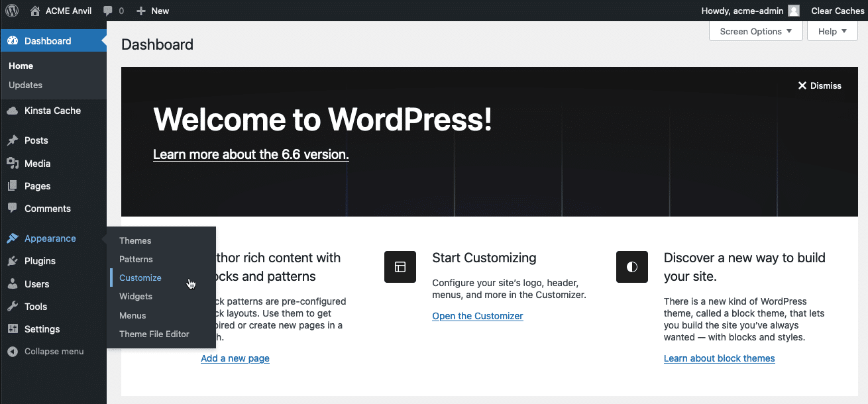Viewport: 868px width, 404px height.
Task: Select Customize from the Appearance submenu
Action: pyautogui.click(x=140, y=278)
